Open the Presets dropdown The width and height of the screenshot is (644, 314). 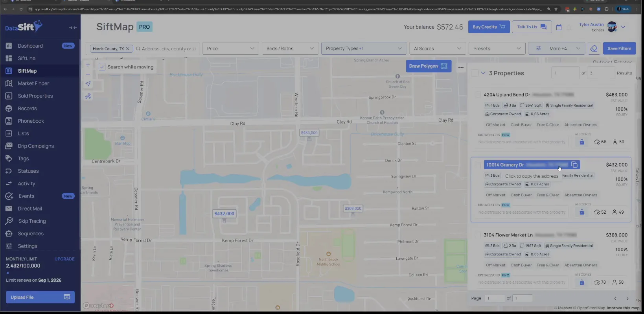(497, 48)
